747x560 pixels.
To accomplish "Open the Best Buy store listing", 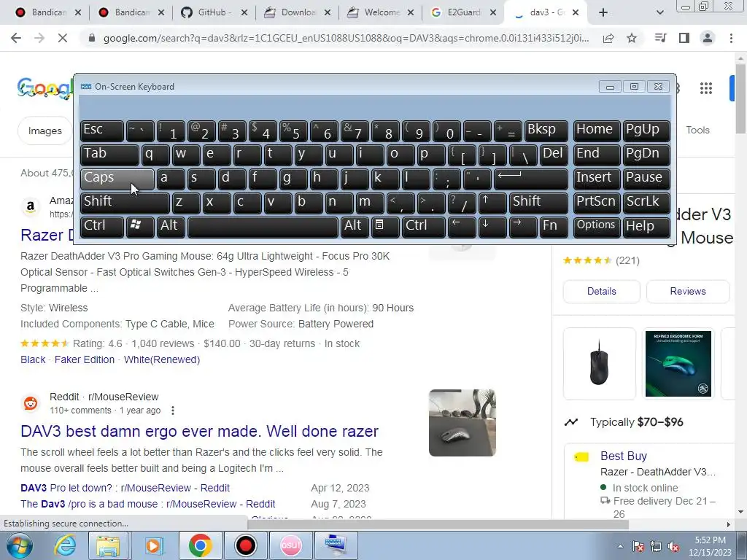I will click(x=623, y=456).
